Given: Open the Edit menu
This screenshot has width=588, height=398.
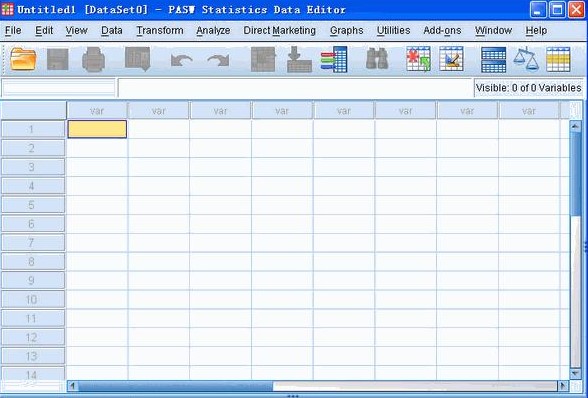Looking at the screenshot, I should [44, 30].
